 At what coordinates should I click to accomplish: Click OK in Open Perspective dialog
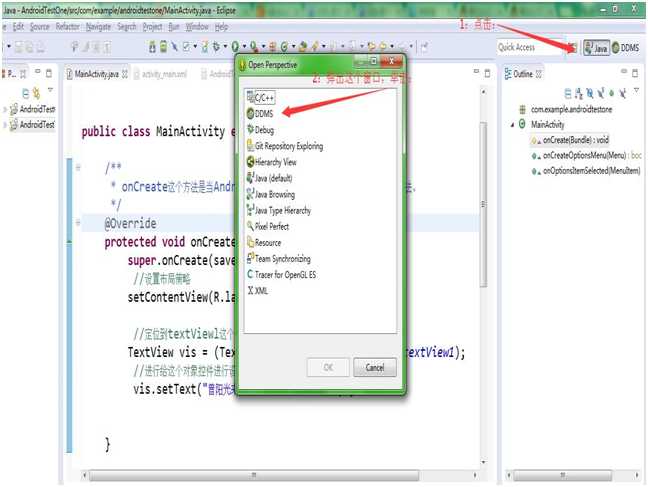[x=328, y=367]
